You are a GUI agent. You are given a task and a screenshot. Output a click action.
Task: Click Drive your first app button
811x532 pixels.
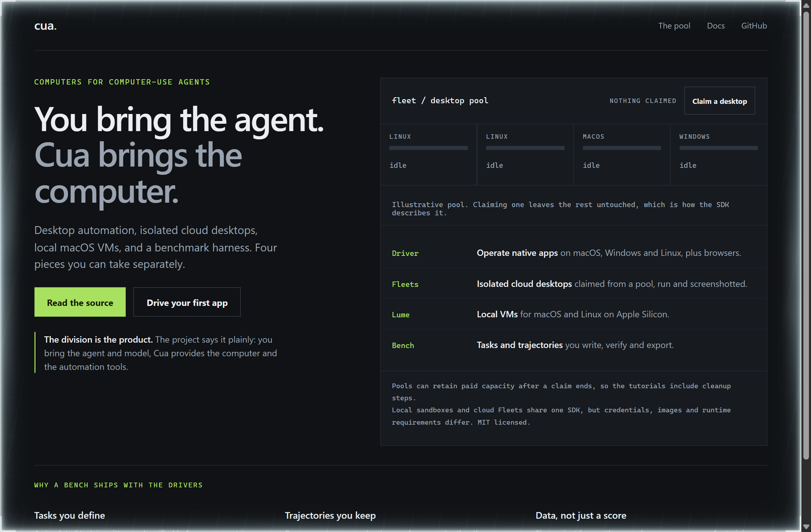[x=187, y=302]
